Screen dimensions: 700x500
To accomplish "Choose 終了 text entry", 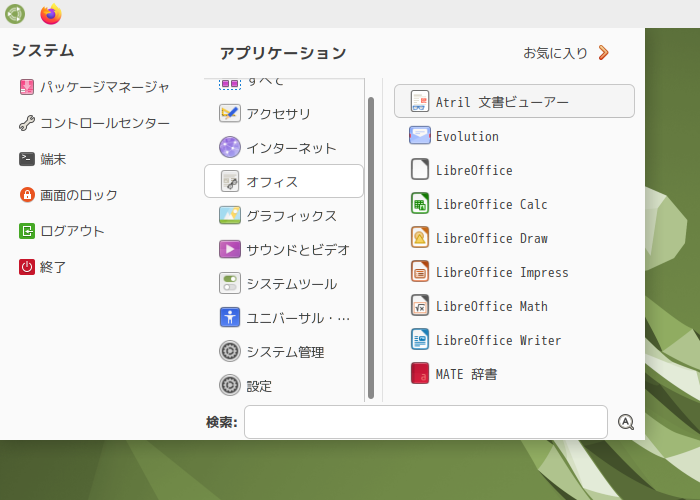I will [53, 267].
